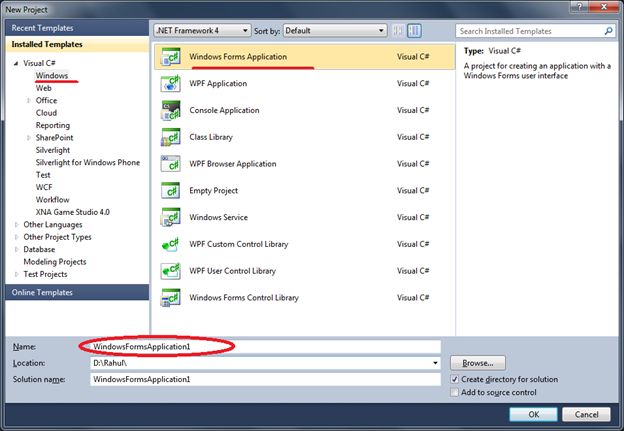Viewport: 624px width, 431px height.
Task: Click OK to create the project
Action: tap(533, 414)
